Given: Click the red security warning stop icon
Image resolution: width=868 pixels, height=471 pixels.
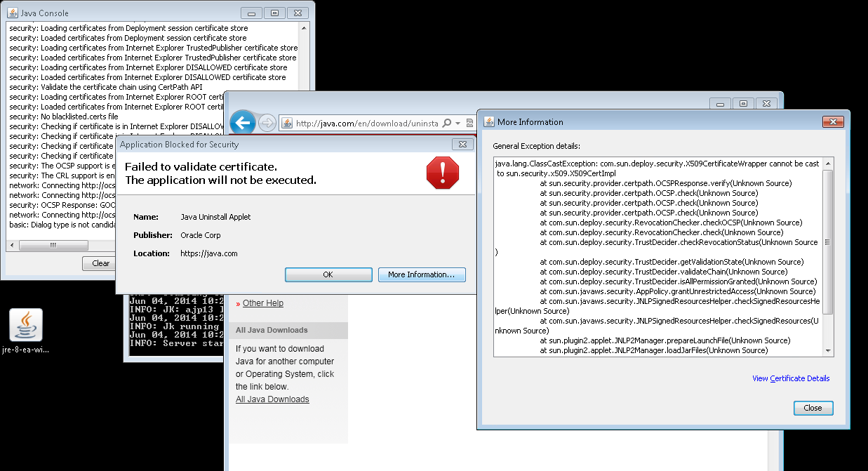Looking at the screenshot, I should point(442,173).
